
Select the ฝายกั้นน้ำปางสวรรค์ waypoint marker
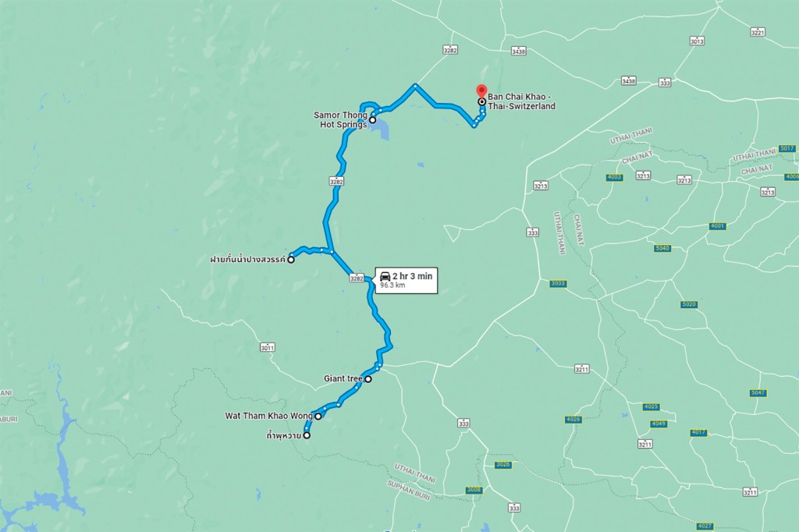pyautogui.click(x=291, y=260)
